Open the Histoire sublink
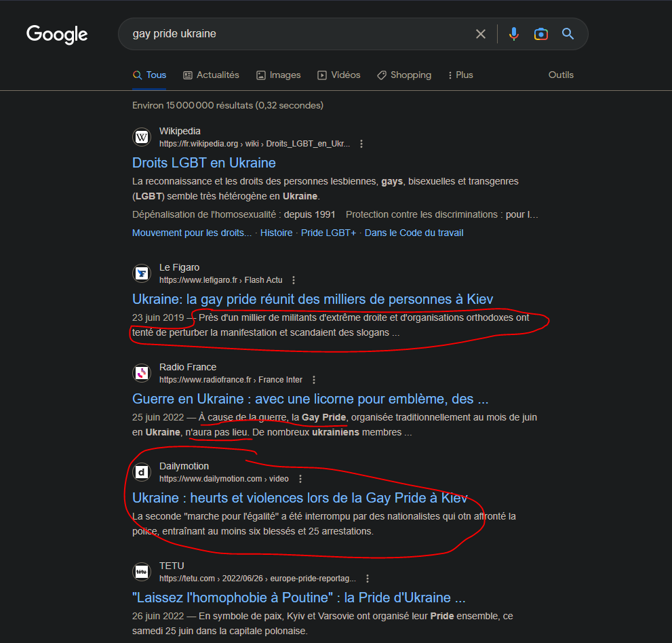The width and height of the screenshot is (672, 643). pos(277,233)
